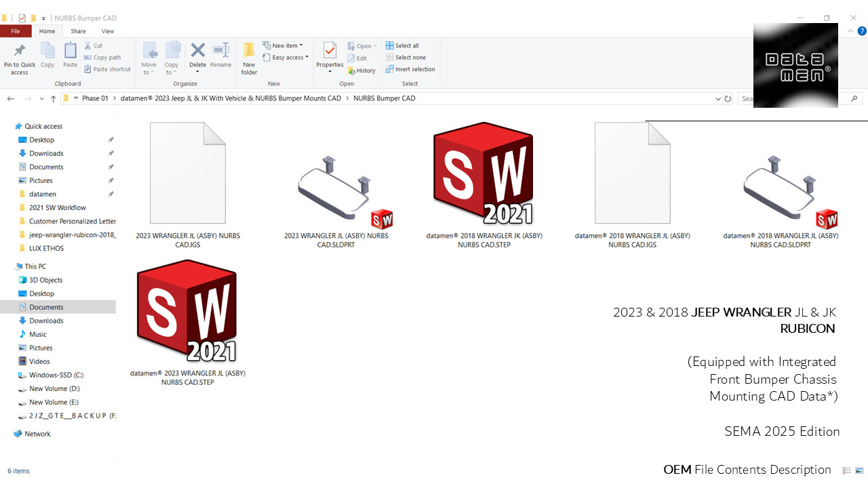The width and height of the screenshot is (868, 488).
Task: Select datamen 2023 WRANGLER JL NURBS CAD.STEP file
Action: click(187, 323)
